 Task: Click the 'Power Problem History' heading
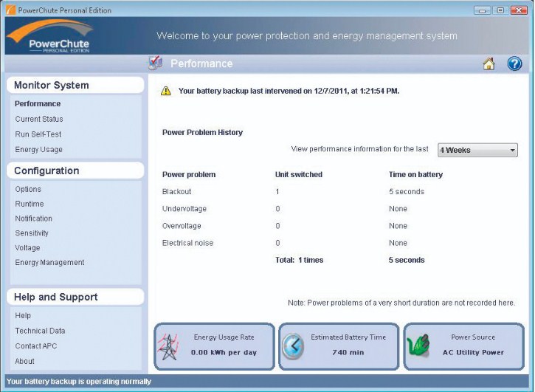click(x=202, y=132)
